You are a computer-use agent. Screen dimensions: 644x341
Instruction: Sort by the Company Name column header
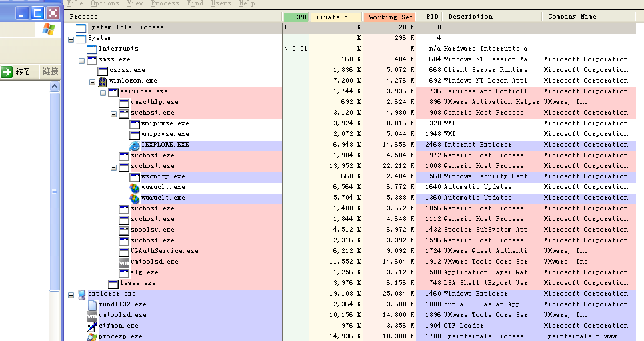pos(588,17)
